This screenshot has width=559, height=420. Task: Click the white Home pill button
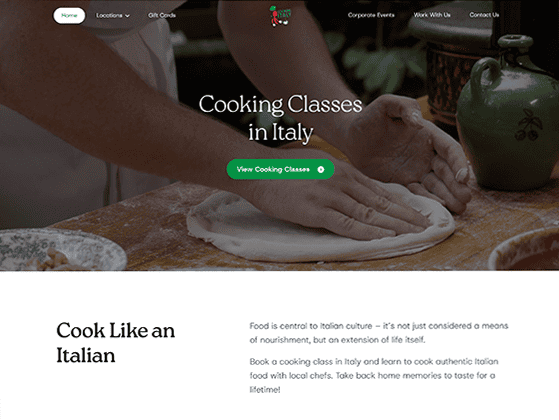click(x=69, y=15)
